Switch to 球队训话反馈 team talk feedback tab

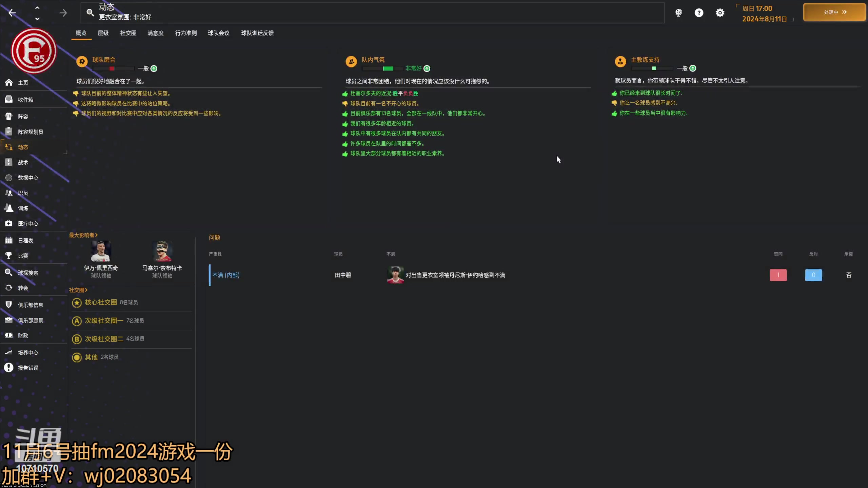257,33
